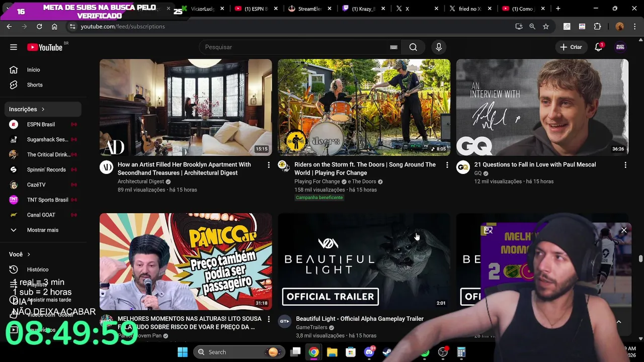Switch to the StreamElements tab
This screenshot has height=362, width=644.
[x=309, y=9]
